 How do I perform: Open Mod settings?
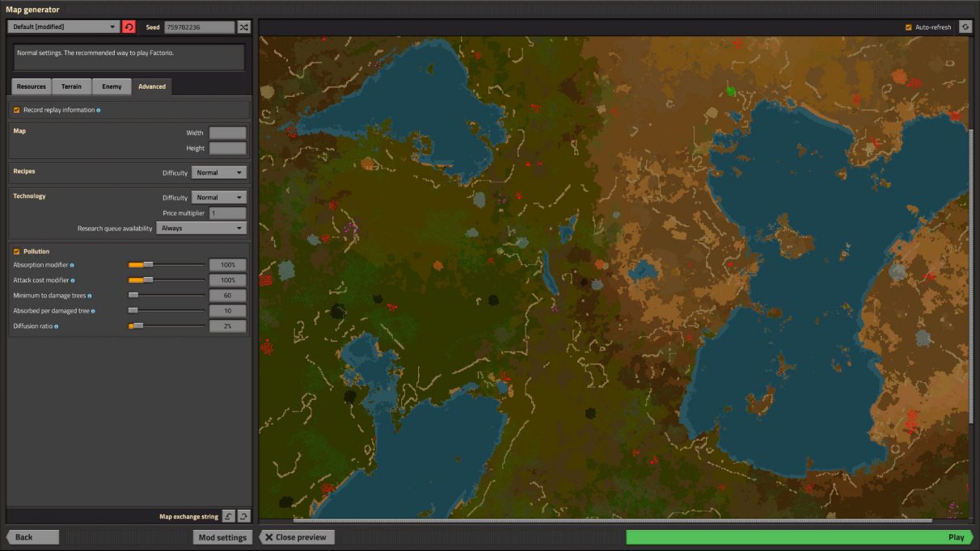(x=222, y=537)
